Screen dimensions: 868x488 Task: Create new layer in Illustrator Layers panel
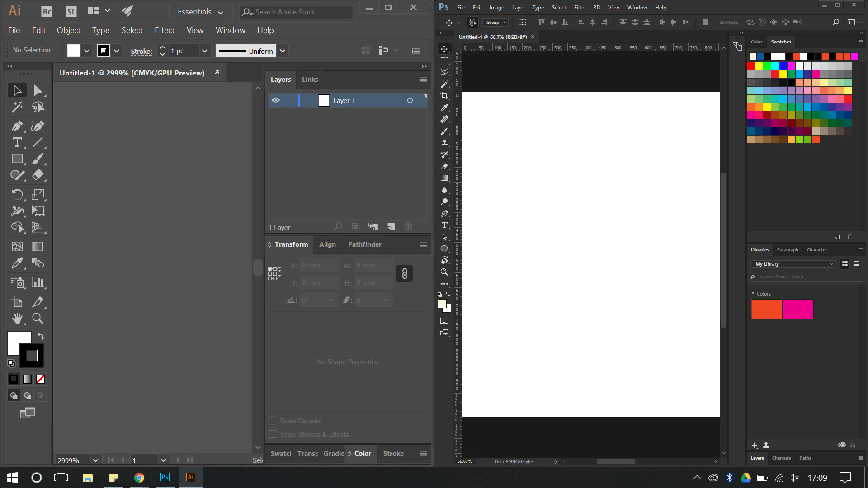click(391, 227)
